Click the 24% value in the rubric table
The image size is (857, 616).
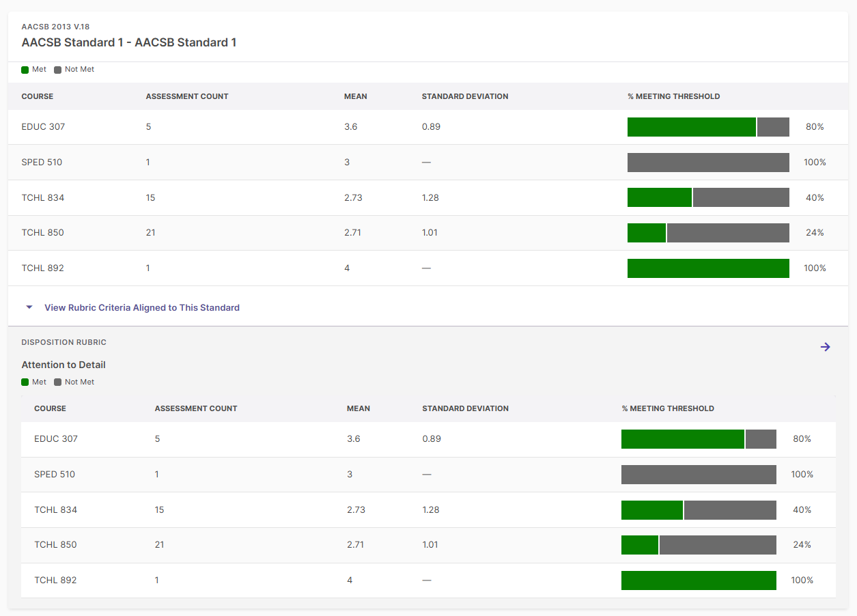(x=802, y=545)
